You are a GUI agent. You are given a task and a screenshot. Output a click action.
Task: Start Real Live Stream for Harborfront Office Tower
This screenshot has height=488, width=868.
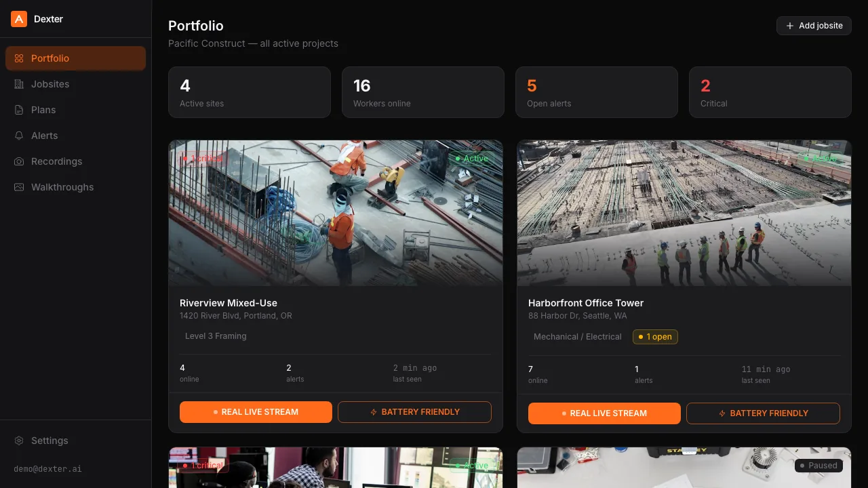604,413
